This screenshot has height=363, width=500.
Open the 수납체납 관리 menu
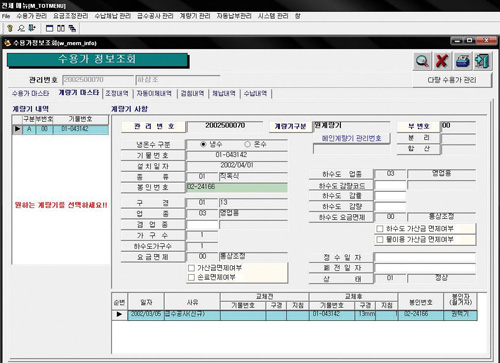(x=112, y=16)
